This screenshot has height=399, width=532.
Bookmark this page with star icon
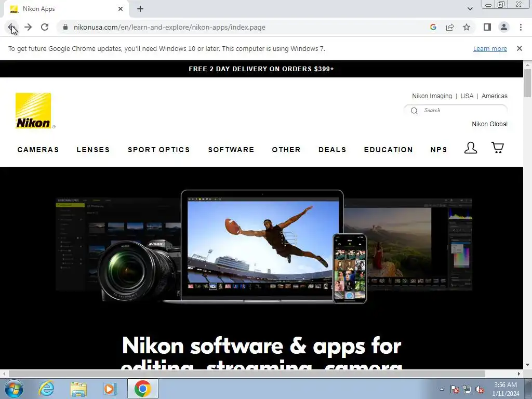467,27
